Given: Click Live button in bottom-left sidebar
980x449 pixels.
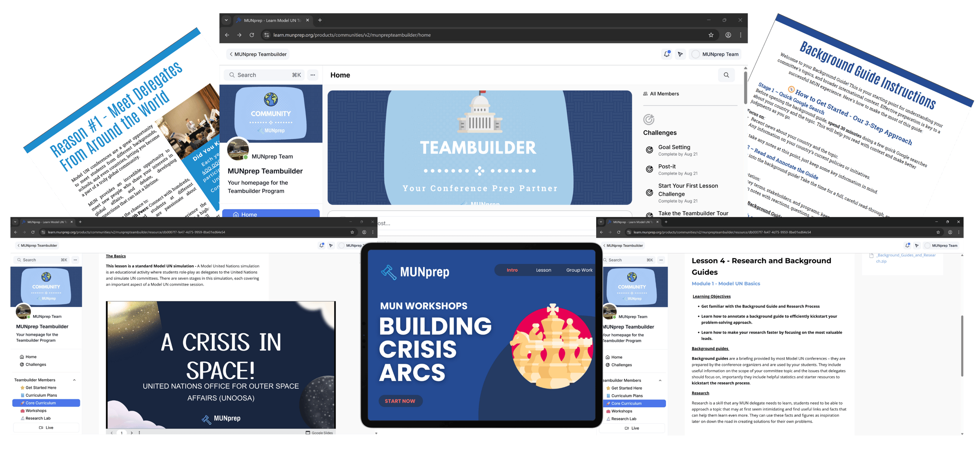Looking at the screenshot, I should (46, 427).
